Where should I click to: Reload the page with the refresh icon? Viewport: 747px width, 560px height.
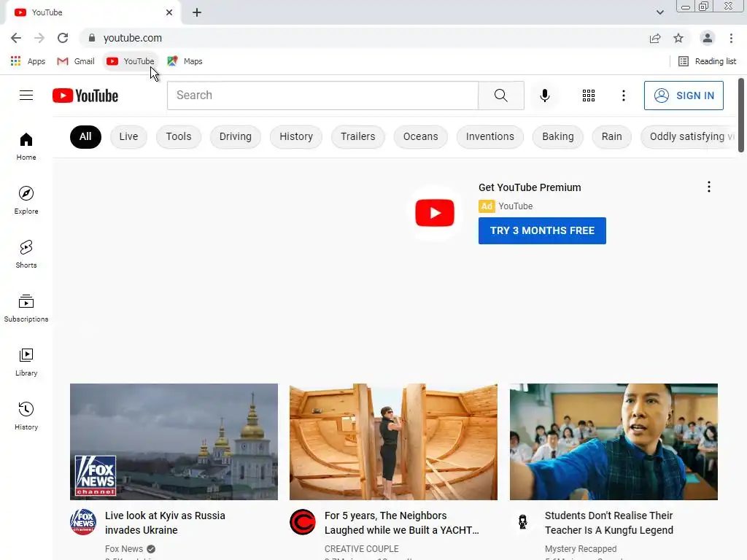click(x=63, y=38)
